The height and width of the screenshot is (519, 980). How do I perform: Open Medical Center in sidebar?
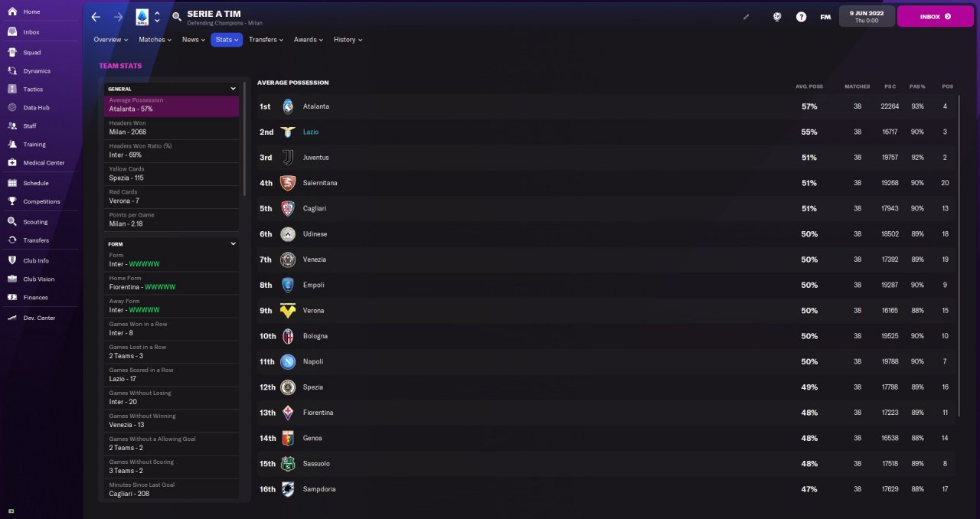pos(44,163)
